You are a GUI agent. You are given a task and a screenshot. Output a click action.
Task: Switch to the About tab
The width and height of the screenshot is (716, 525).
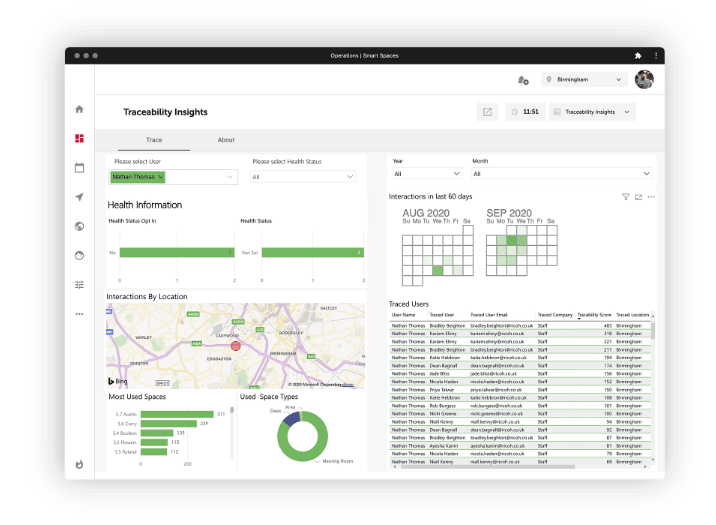(x=226, y=140)
